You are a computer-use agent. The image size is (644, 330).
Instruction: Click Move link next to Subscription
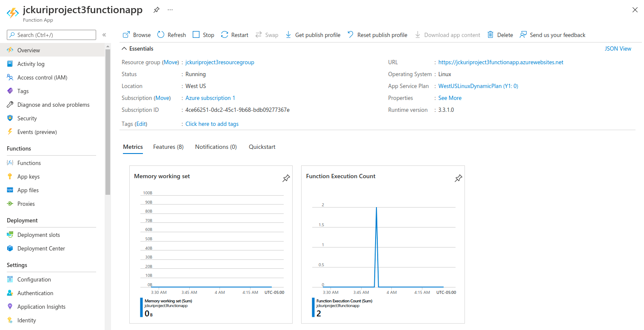[x=162, y=98]
